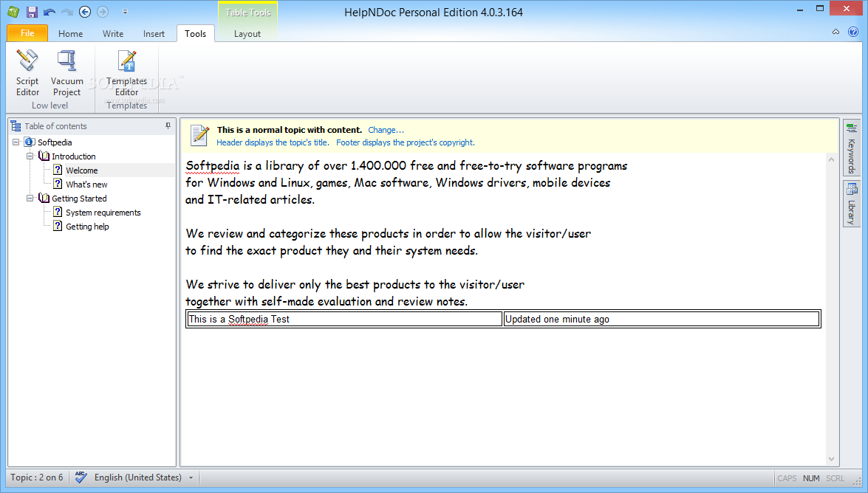Click the SCRL status bar indicator

[835, 478]
